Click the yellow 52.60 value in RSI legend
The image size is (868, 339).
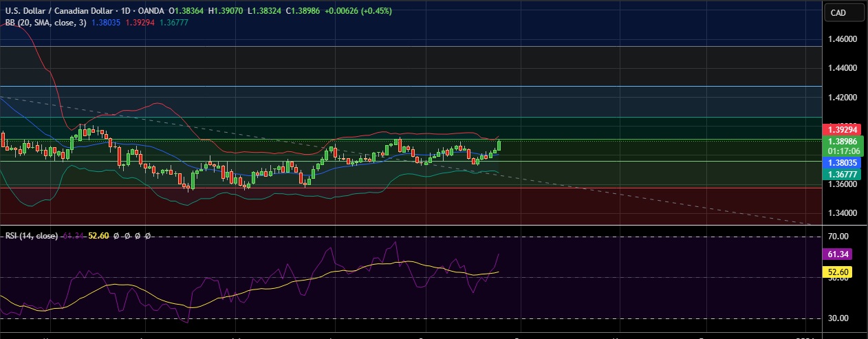pos(100,236)
